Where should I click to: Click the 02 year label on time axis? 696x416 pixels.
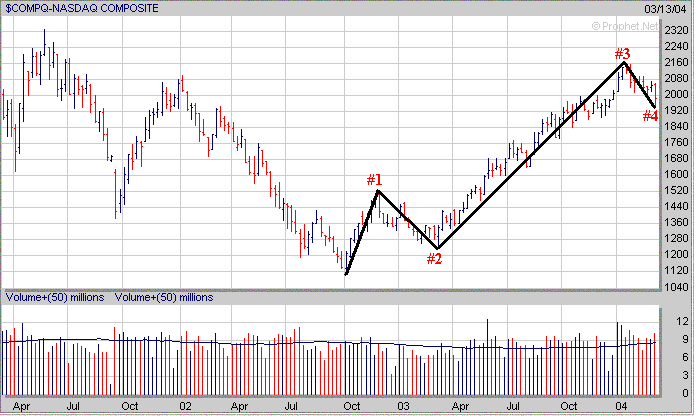point(186,406)
